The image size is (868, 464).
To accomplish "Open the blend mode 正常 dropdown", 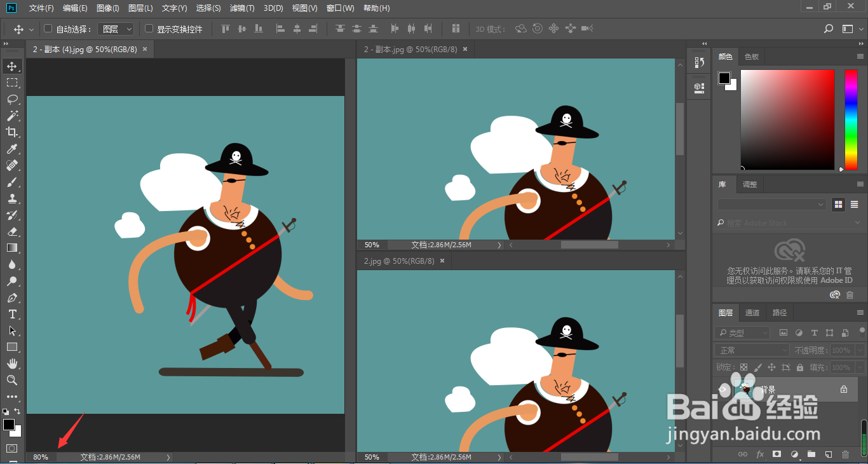I will coord(752,350).
